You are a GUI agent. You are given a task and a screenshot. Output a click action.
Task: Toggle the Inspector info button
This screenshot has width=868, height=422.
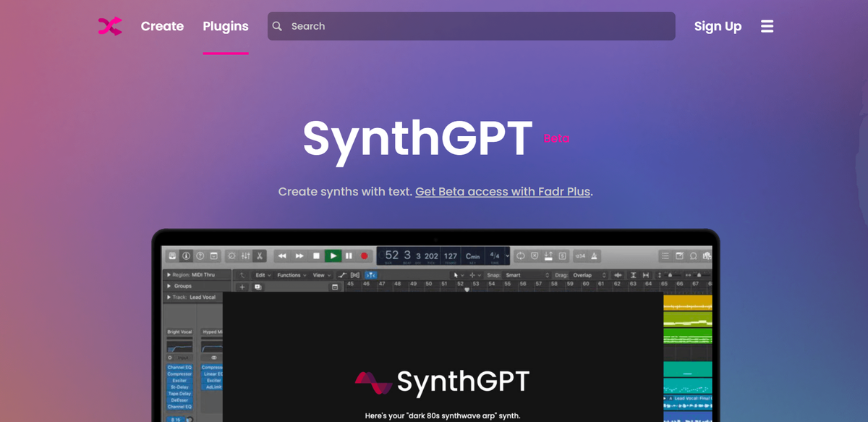(186, 256)
